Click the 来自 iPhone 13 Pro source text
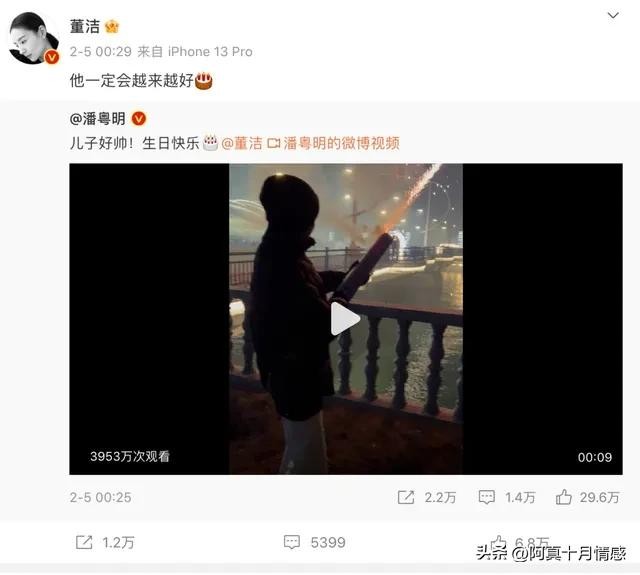The image size is (640, 575). pyautogui.click(x=195, y=52)
